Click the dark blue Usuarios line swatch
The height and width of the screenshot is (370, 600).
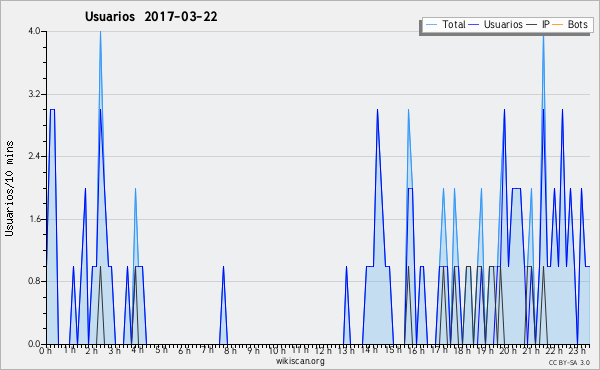(x=474, y=25)
